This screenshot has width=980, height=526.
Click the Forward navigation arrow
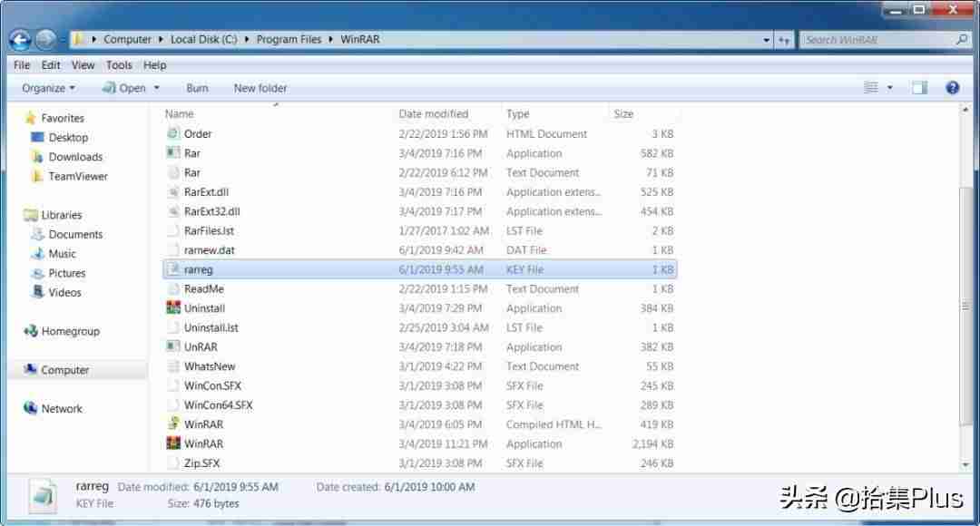(x=45, y=39)
